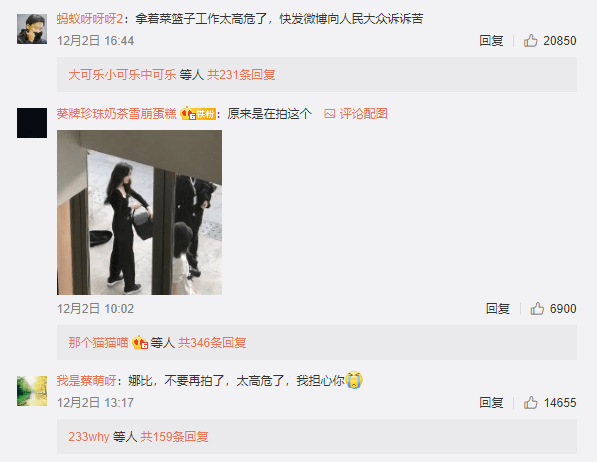Like the comment with 14655 likes

[531, 403]
